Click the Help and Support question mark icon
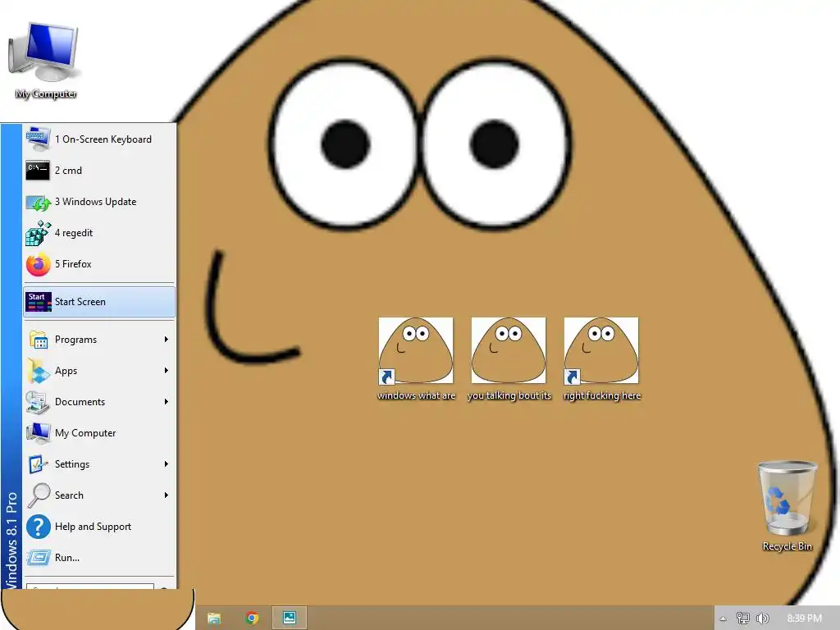Image resolution: width=840 pixels, height=630 pixels. [x=38, y=527]
